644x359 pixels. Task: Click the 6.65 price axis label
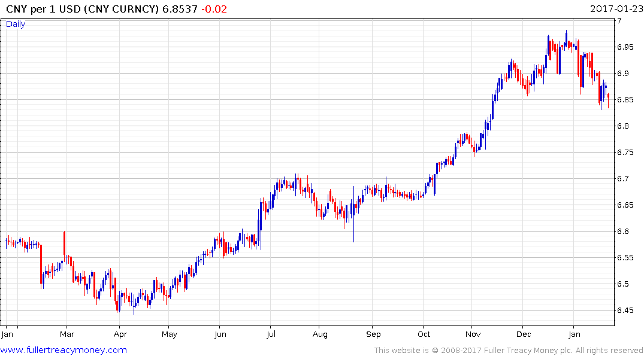tap(625, 205)
